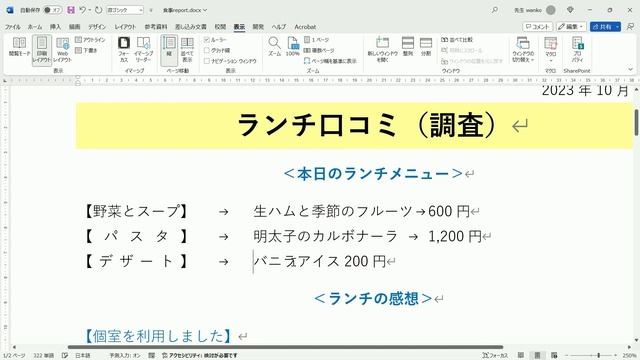Switch to the Home (ホーム) tab
Image resolution: width=640 pixels, height=360 pixels.
[35, 27]
